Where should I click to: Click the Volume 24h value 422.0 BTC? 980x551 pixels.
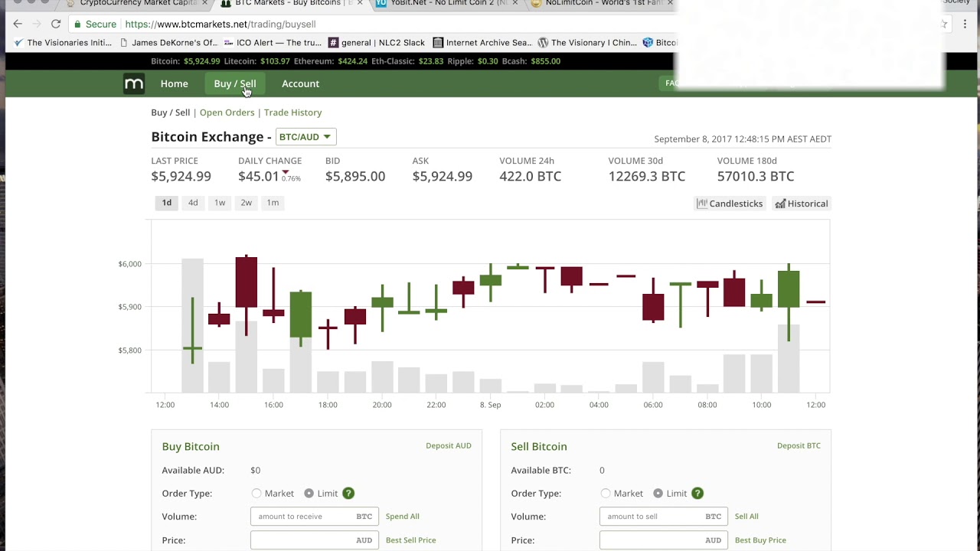[x=531, y=176]
